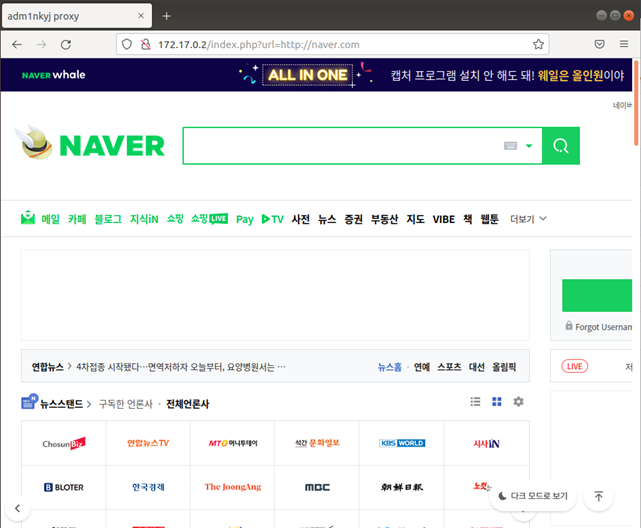The height and width of the screenshot is (528, 641).
Task: Open the 4차접종 news headline
Action: click(x=181, y=367)
